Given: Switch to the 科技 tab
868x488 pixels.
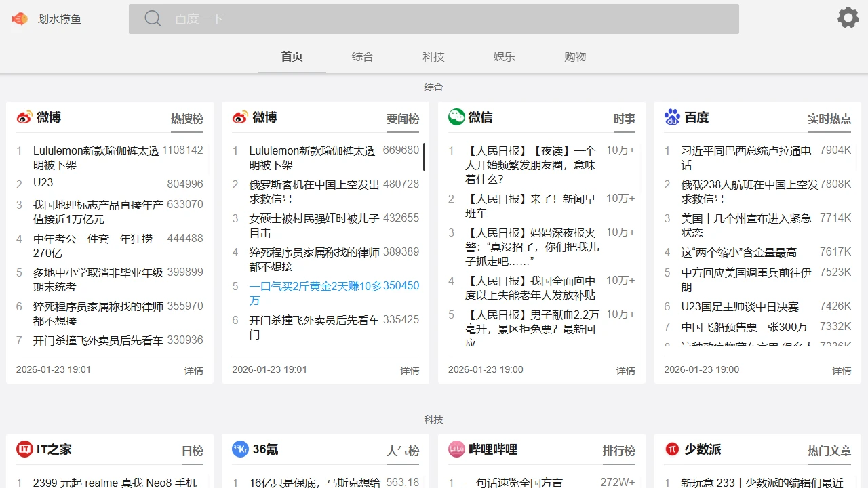Looking at the screenshot, I should click(x=433, y=56).
